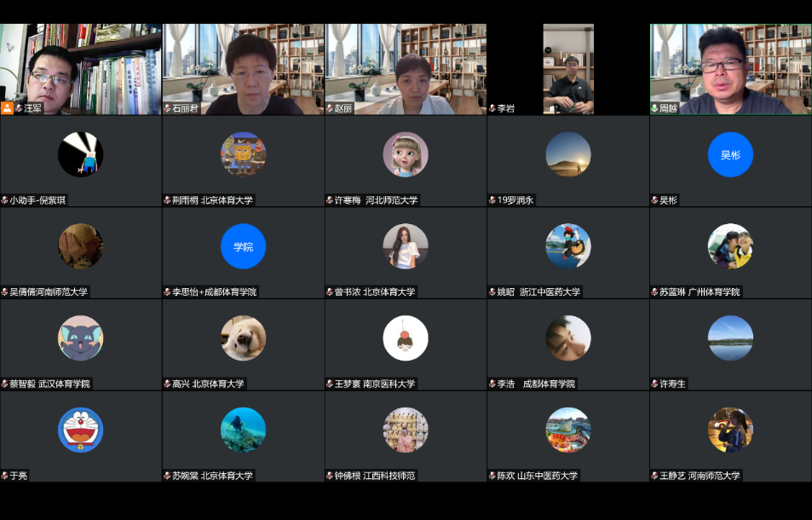Click the muted mic icon beside 小助手-倪紫琪

(5, 200)
